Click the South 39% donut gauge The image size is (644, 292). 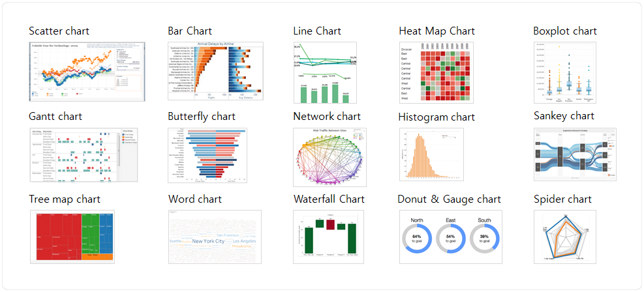click(484, 239)
